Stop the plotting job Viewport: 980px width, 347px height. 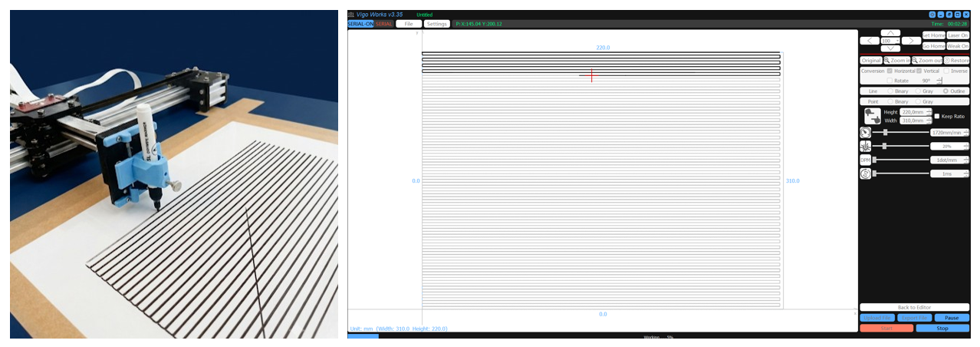[x=942, y=328]
